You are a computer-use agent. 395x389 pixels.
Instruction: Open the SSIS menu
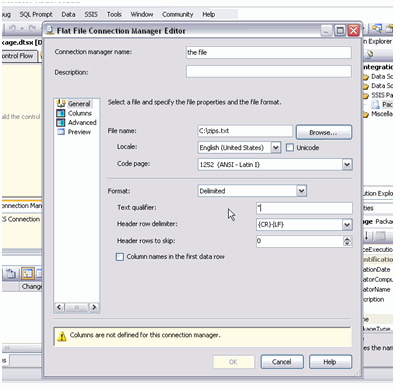[x=91, y=14]
